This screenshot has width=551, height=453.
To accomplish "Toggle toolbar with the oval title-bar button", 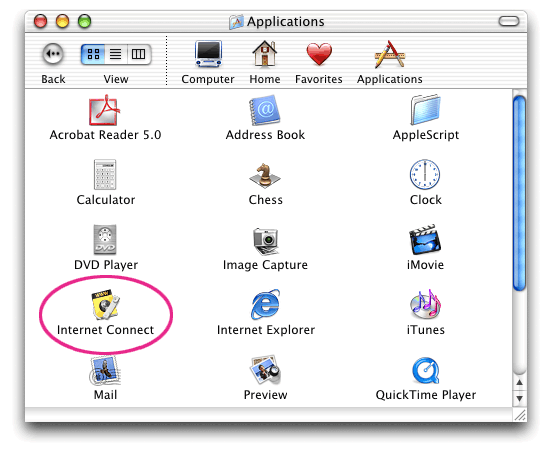I will [x=508, y=21].
